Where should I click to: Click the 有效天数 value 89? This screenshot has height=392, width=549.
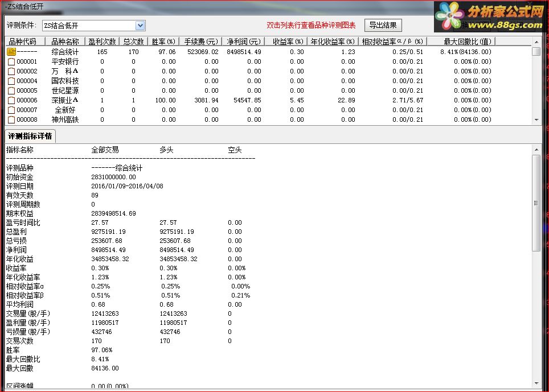coord(95,196)
